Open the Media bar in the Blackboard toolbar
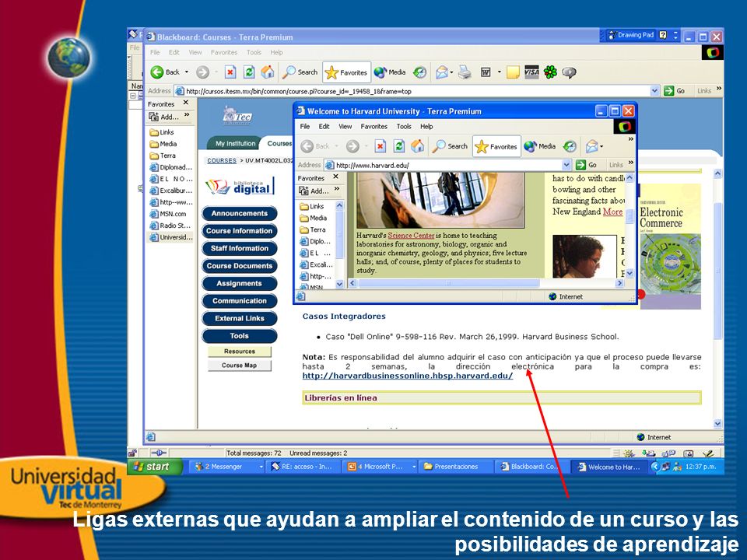747x560 pixels. pos(390,72)
